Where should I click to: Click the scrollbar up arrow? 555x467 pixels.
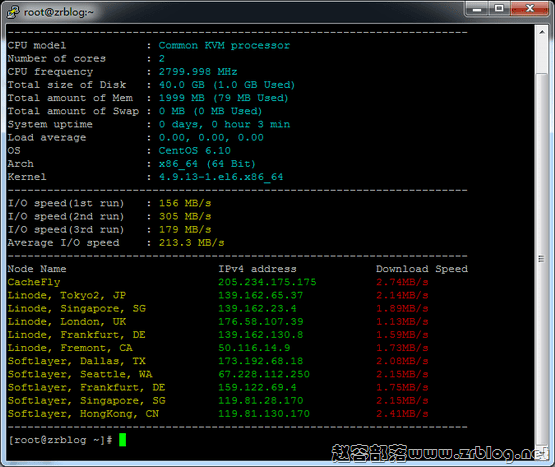pyautogui.click(x=542, y=32)
